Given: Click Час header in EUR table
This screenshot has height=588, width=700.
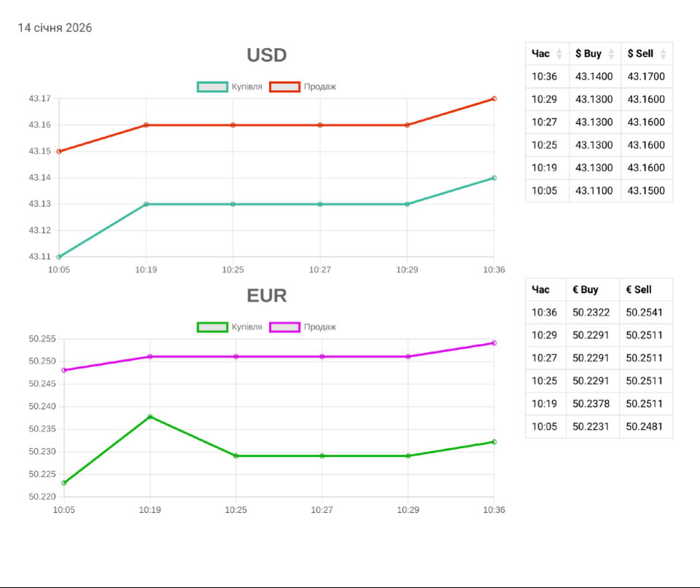Looking at the screenshot, I should (x=541, y=290).
